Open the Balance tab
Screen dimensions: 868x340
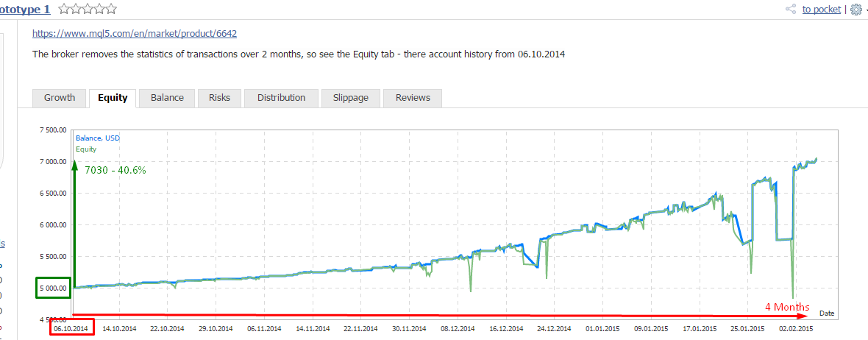click(x=167, y=98)
